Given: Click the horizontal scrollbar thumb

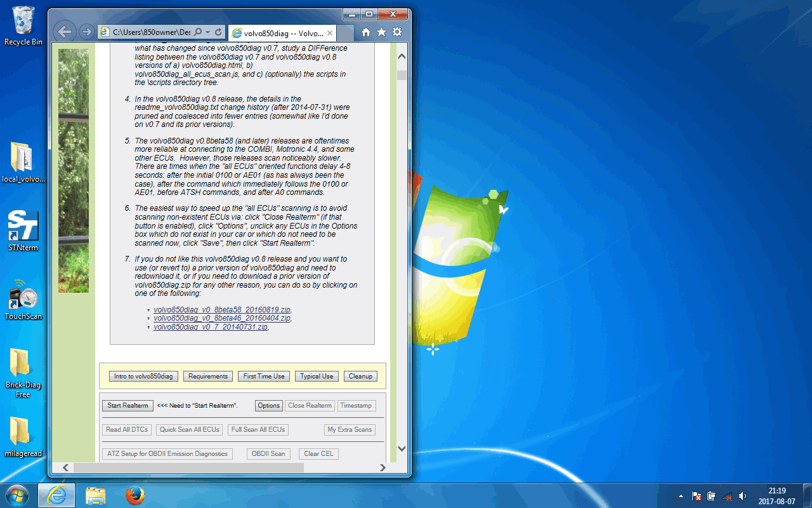Looking at the screenshot, I should point(188,467).
